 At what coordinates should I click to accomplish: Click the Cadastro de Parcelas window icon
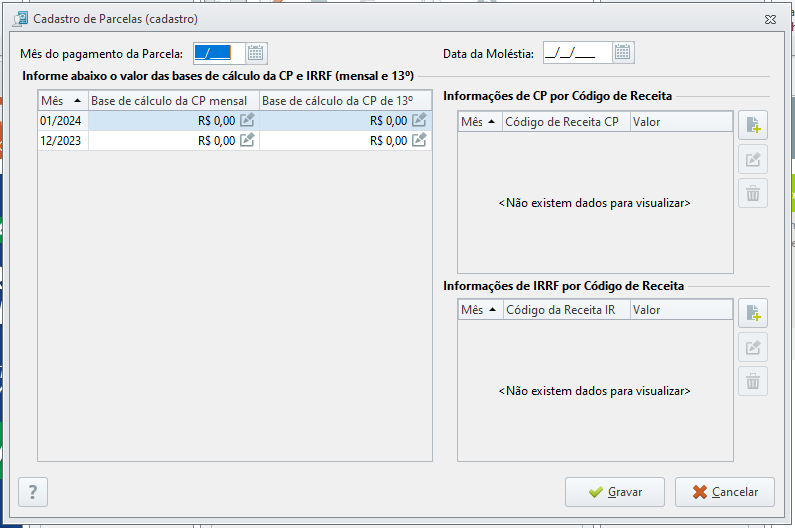[21, 19]
